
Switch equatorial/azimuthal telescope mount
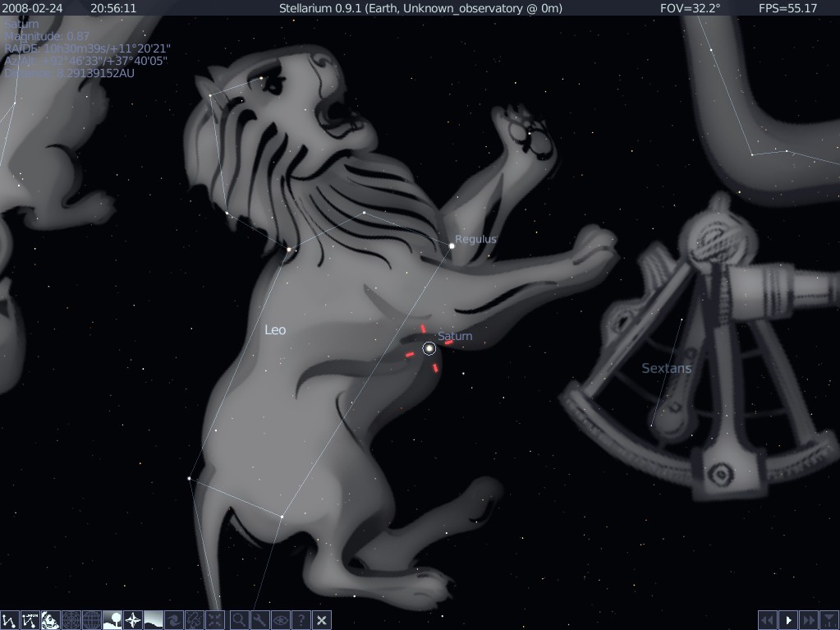coord(194,620)
